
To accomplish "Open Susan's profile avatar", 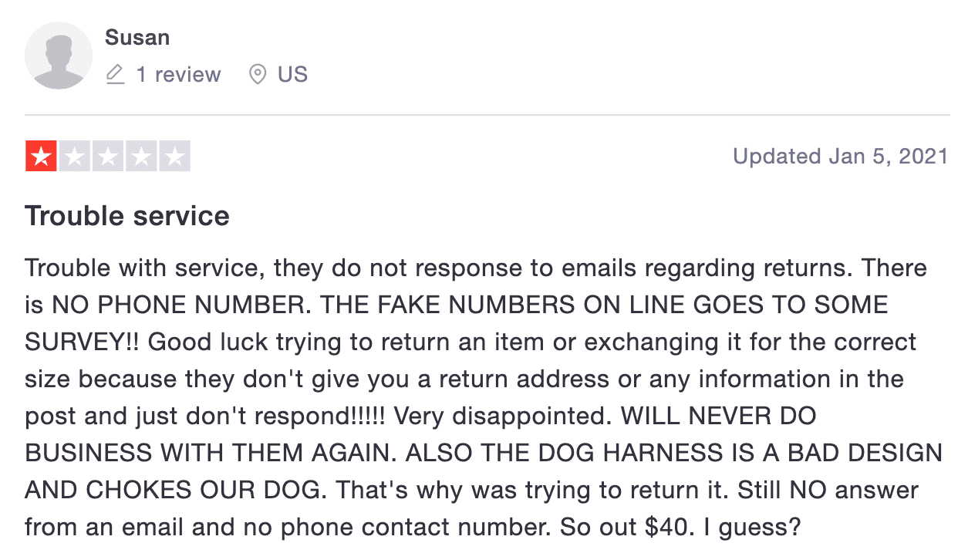I will tap(59, 56).
